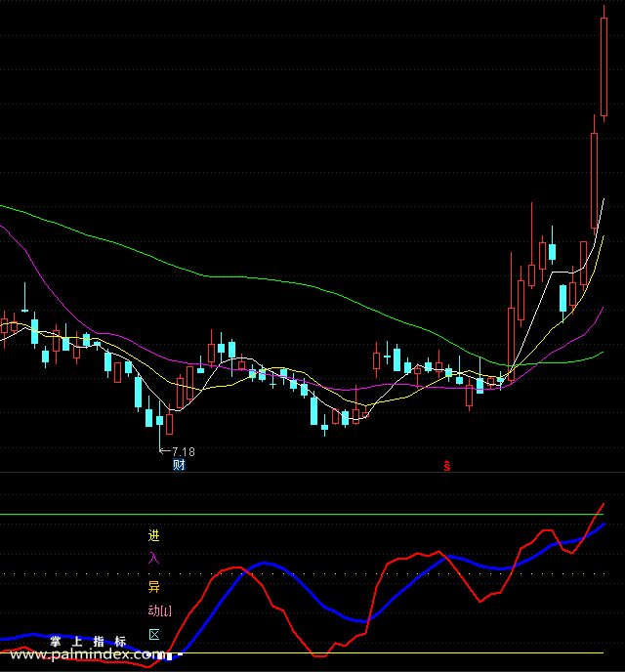This screenshot has height=672, width=625.
Task: Select the 7.18 low price label
Action: click(183, 451)
